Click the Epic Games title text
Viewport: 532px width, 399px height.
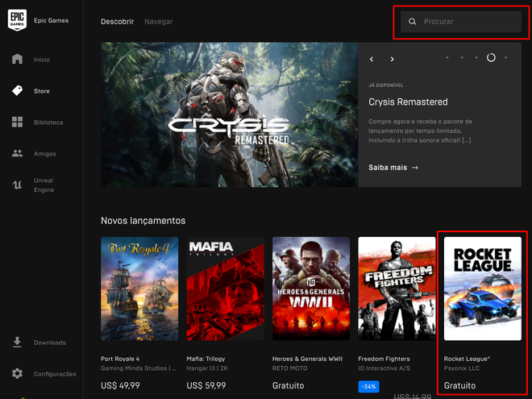click(52, 20)
